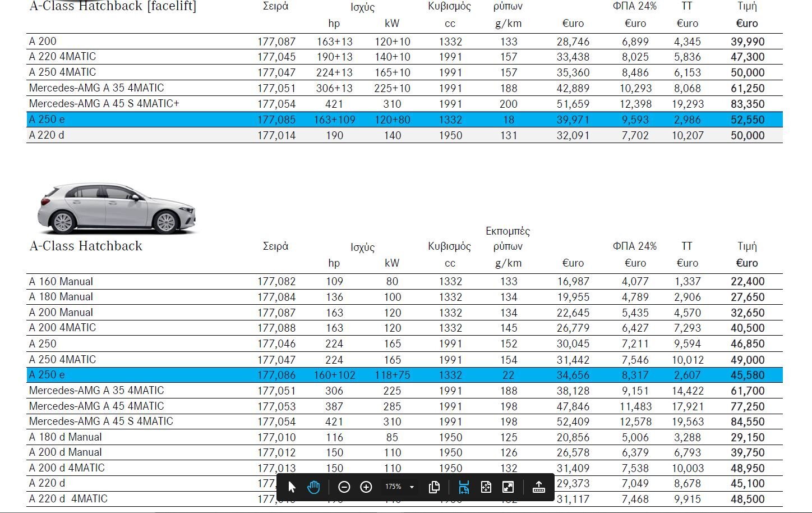Image resolution: width=812 pixels, height=513 pixels.
Task: Switch to fit full page view
Action: click(486, 487)
